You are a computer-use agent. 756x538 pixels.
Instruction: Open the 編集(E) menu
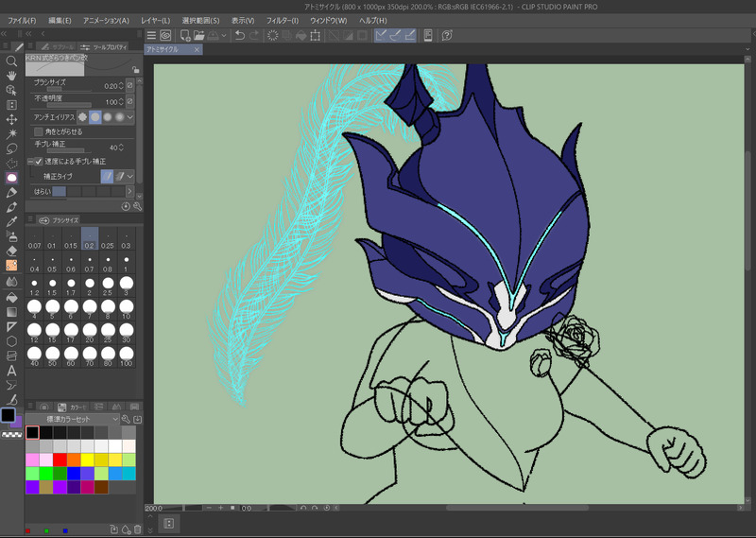(60, 20)
